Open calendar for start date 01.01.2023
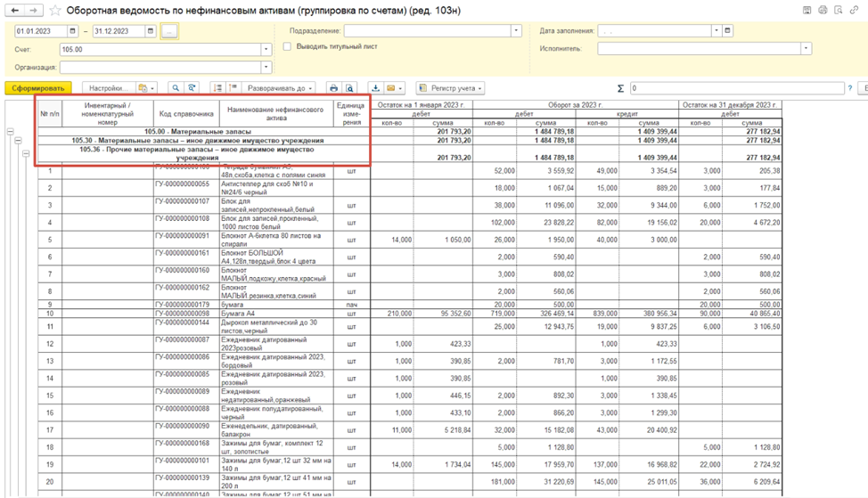Screen dimensions: 868x498 72,31
